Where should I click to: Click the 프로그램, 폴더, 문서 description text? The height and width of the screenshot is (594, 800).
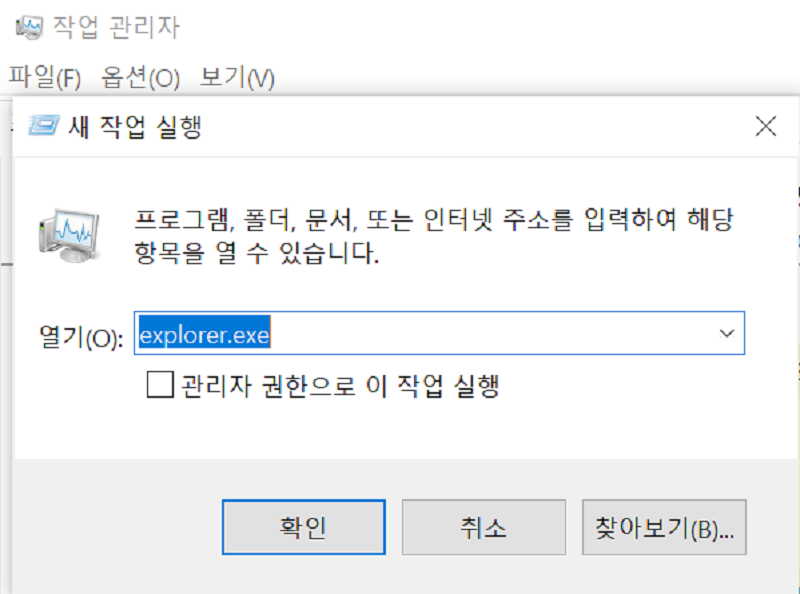click(x=433, y=236)
